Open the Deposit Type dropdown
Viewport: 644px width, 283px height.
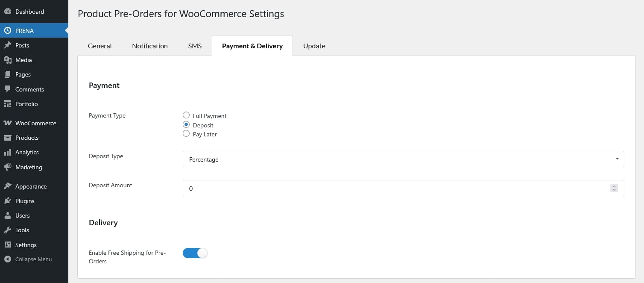point(403,159)
